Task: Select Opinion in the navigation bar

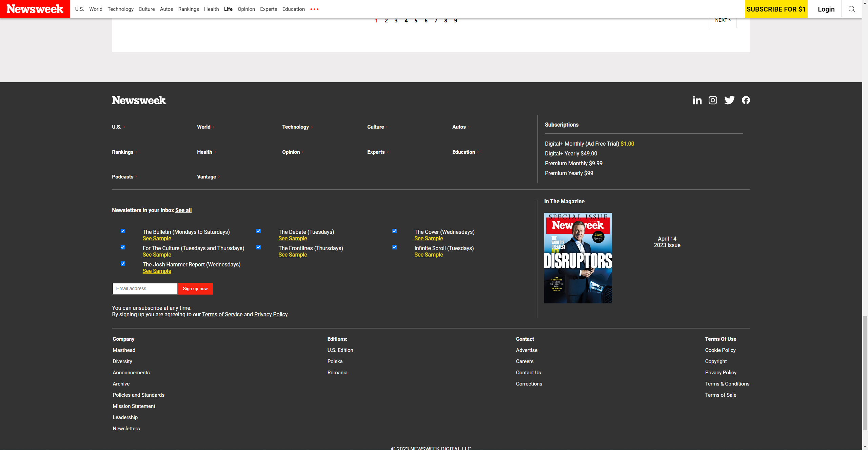Action: tap(246, 9)
